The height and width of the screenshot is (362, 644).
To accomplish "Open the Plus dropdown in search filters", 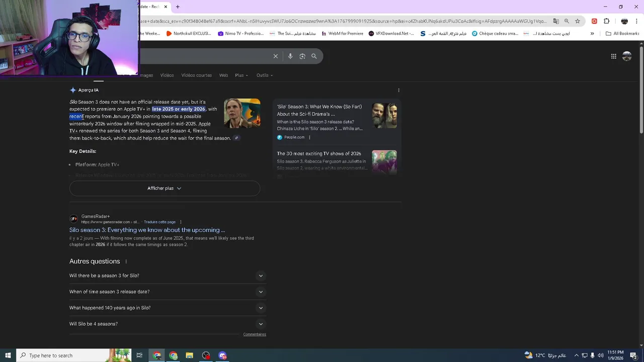I will pyautogui.click(x=242, y=75).
